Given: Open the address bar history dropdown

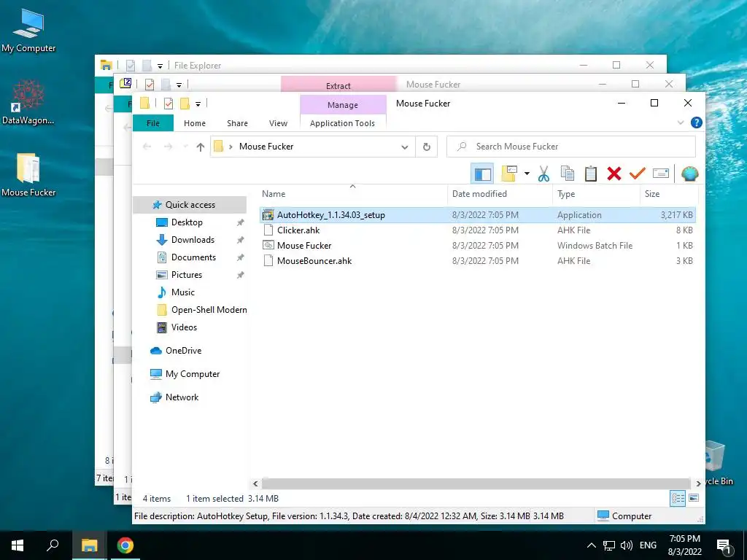Looking at the screenshot, I should [404, 147].
